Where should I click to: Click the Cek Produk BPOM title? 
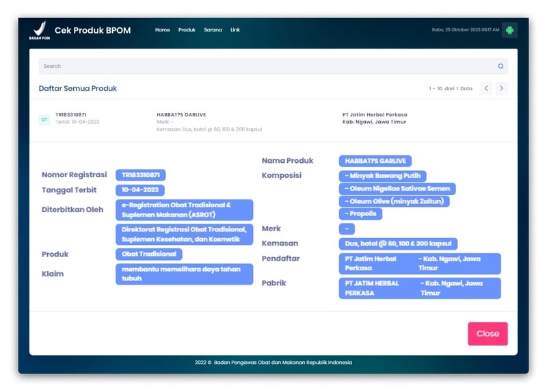point(92,30)
